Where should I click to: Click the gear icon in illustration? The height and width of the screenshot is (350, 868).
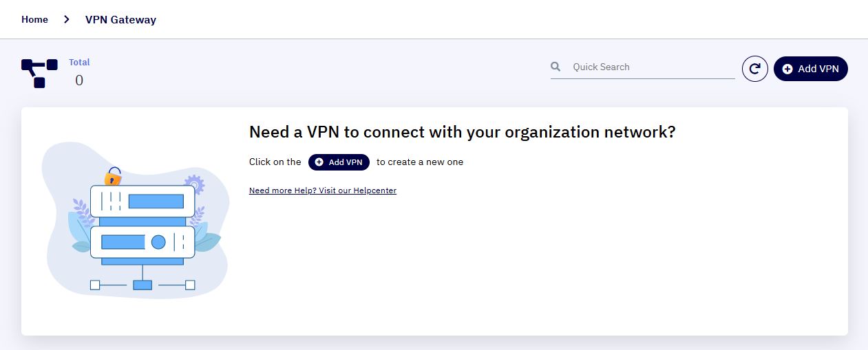(195, 184)
